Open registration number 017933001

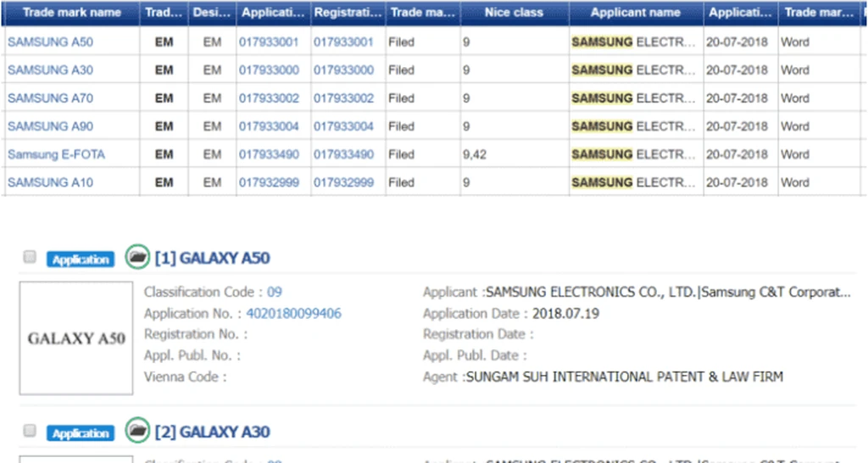pyautogui.click(x=344, y=42)
